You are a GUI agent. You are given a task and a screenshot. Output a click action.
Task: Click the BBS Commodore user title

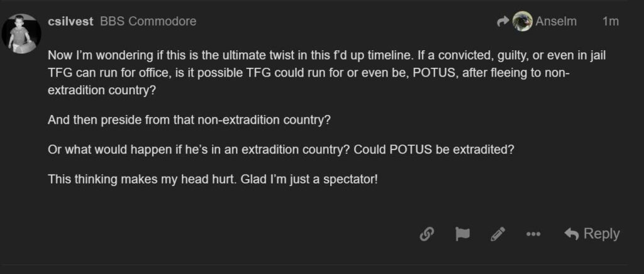point(148,21)
